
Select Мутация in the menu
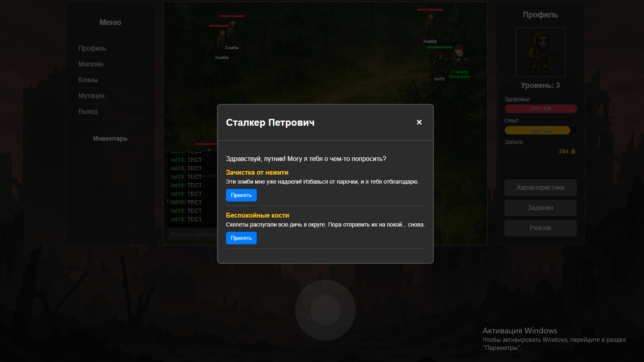point(91,95)
